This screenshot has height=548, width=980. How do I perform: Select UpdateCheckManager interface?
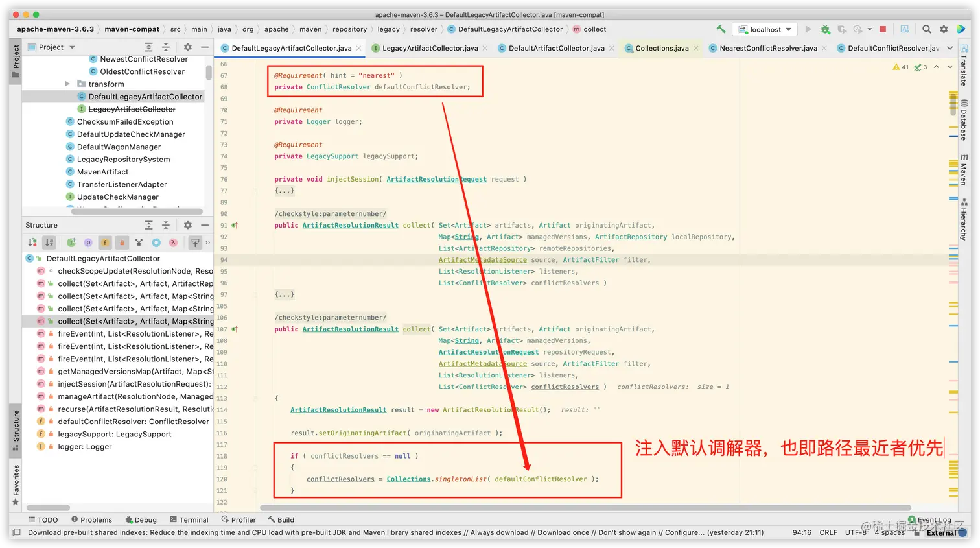tap(112, 197)
